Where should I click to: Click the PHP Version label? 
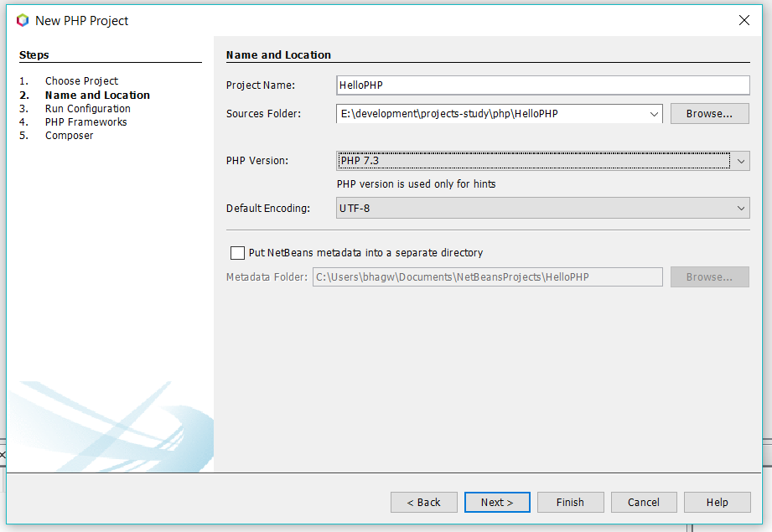point(257,161)
